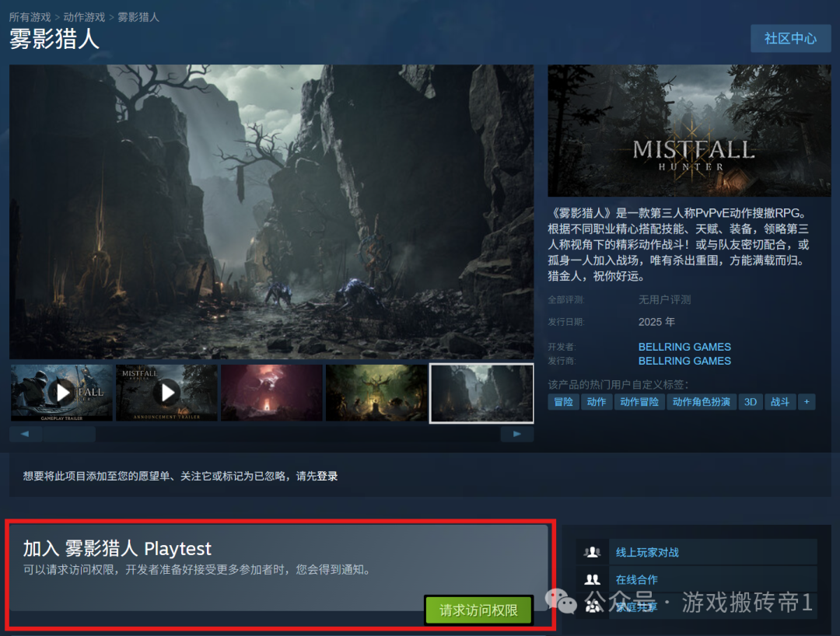This screenshot has height=636, width=840.
Task: Open the 社区中心 community hub
Action: 790,38
